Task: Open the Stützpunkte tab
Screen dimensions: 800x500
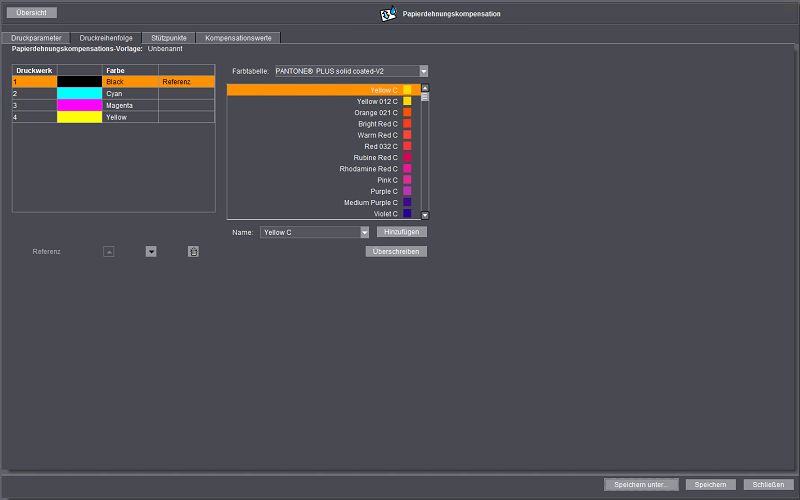Action: 168,37
